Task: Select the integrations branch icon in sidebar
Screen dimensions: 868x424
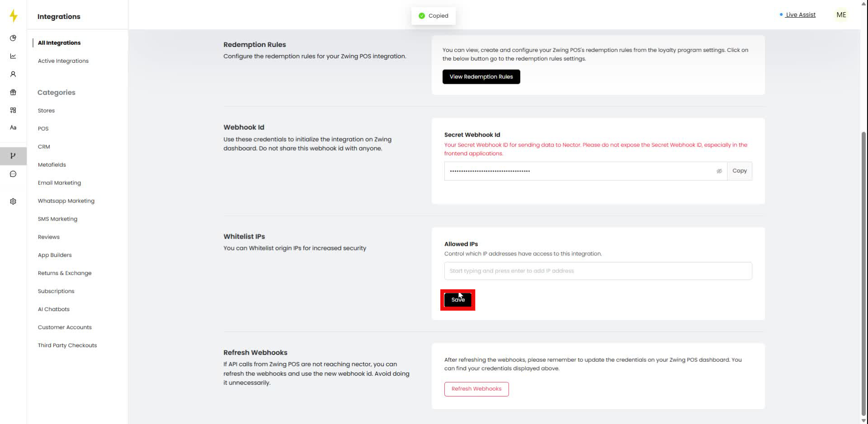Action: coord(13,156)
